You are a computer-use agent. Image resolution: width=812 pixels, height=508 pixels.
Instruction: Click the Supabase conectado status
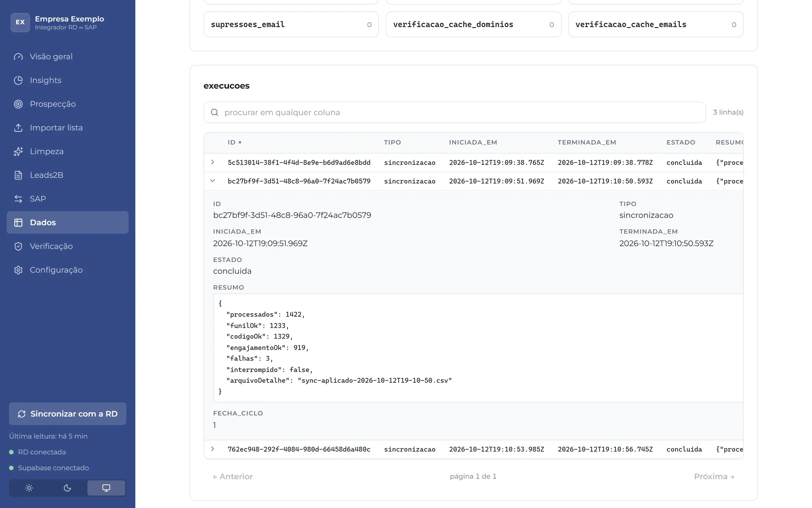49,468
